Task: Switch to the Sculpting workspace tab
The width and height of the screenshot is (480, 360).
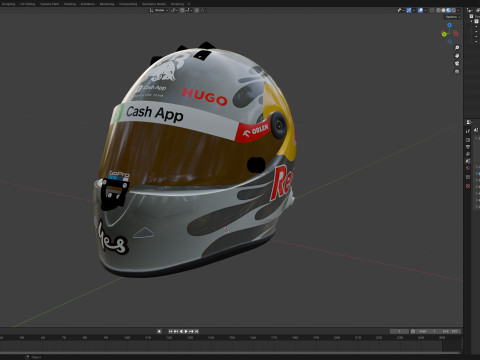Action: coord(8,4)
